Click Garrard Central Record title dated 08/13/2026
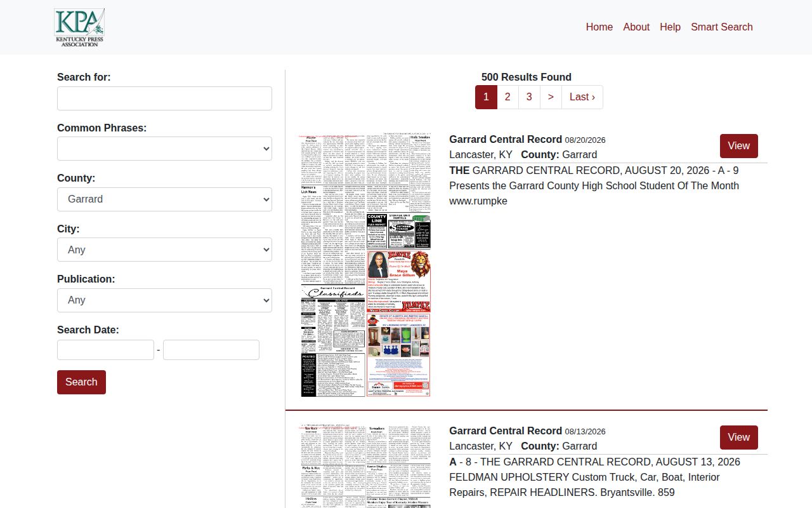The width and height of the screenshot is (812, 508). [x=506, y=431]
